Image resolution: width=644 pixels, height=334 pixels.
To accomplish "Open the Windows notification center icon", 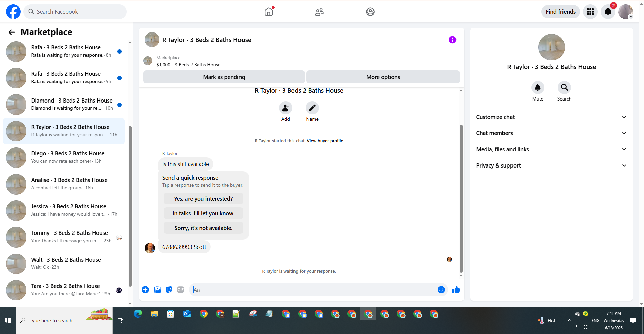I will click(633, 321).
